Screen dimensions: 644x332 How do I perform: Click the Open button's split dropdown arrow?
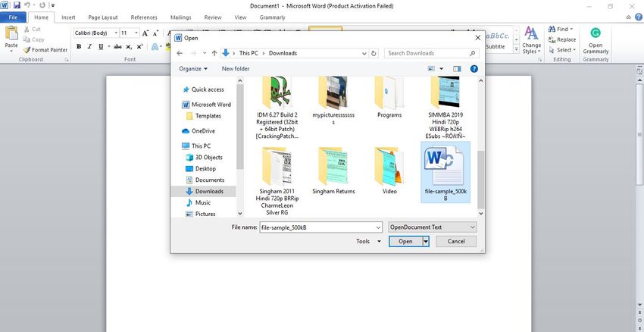426,241
